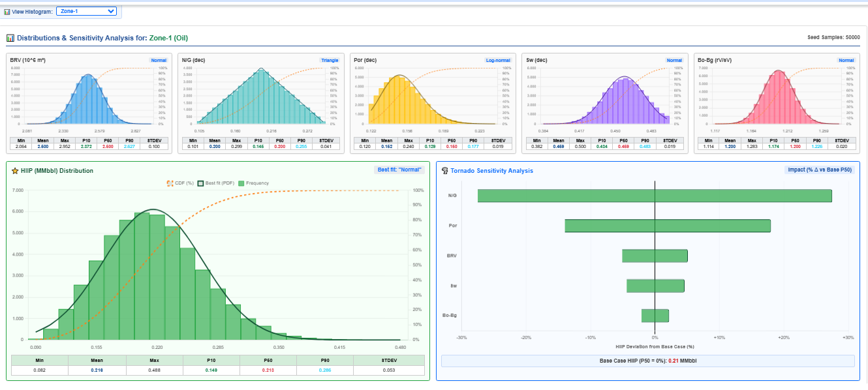This screenshot has width=868, height=390.
Task: Click the Por bar in the tornado chart
Action: click(x=668, y=226)
